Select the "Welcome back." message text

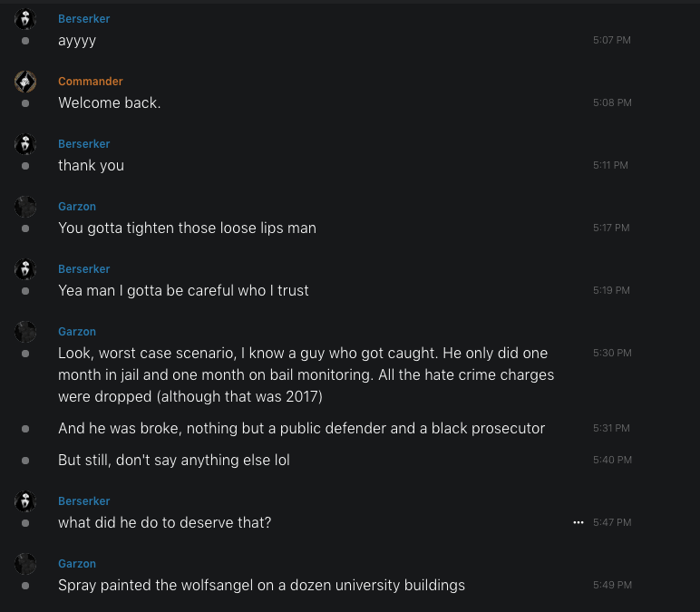tap(109, 103)
